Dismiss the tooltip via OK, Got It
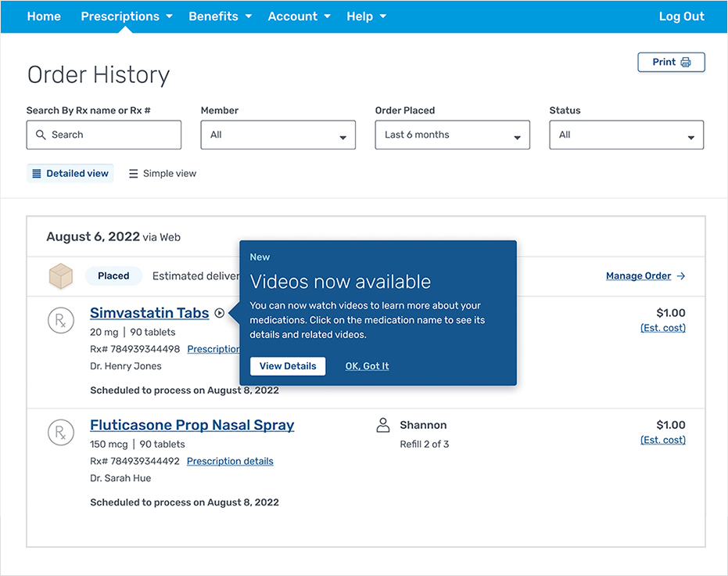This screenshot has width=728, height=576. 366,365
